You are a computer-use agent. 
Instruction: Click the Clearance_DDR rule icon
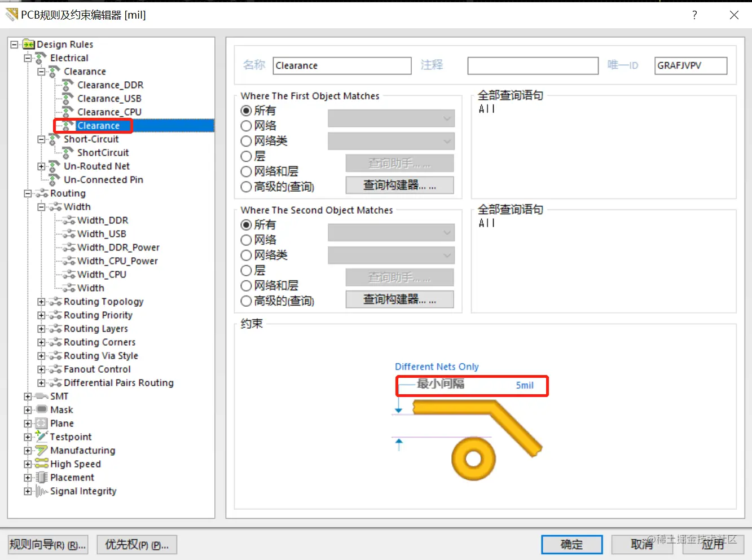[x=68, y=85]
